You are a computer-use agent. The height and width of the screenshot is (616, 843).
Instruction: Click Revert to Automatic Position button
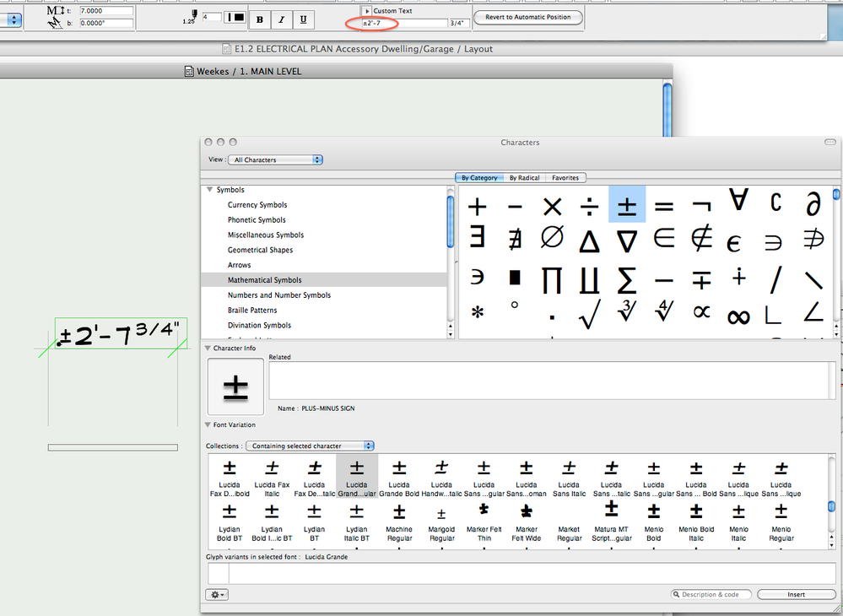[528, 17]
